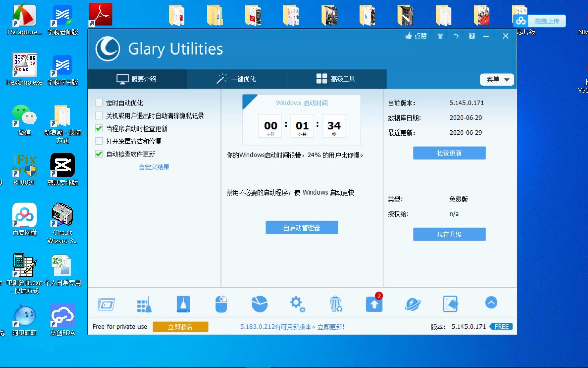The height and width of the screenshot is (368, 588).
Task: Click the slow startup time message text
Action: 295,155
